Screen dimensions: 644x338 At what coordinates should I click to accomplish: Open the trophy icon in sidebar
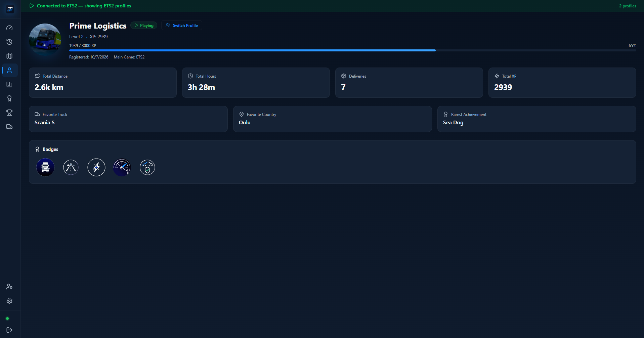coord(9,113)
